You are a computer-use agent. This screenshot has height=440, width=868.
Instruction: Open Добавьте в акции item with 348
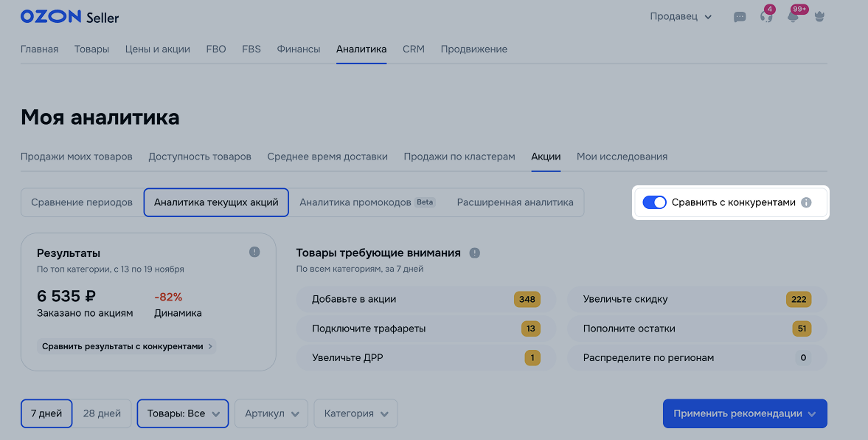click(x=426, y=299)
